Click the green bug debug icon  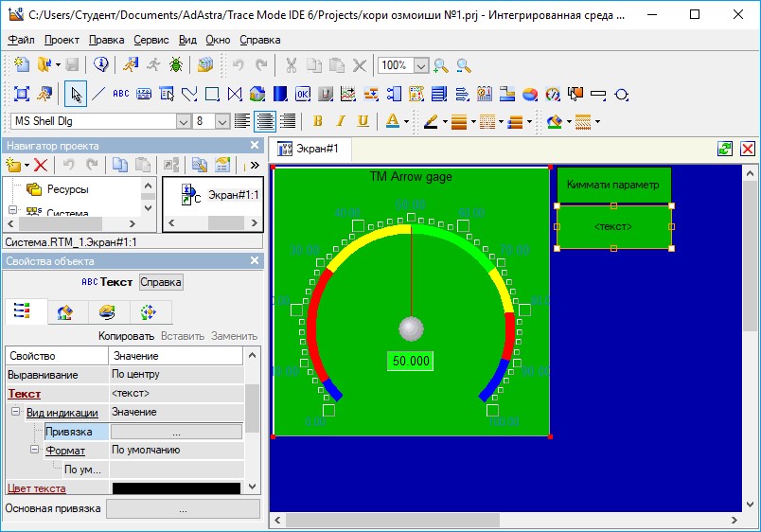pyautogui.click(x=177, y=64)
